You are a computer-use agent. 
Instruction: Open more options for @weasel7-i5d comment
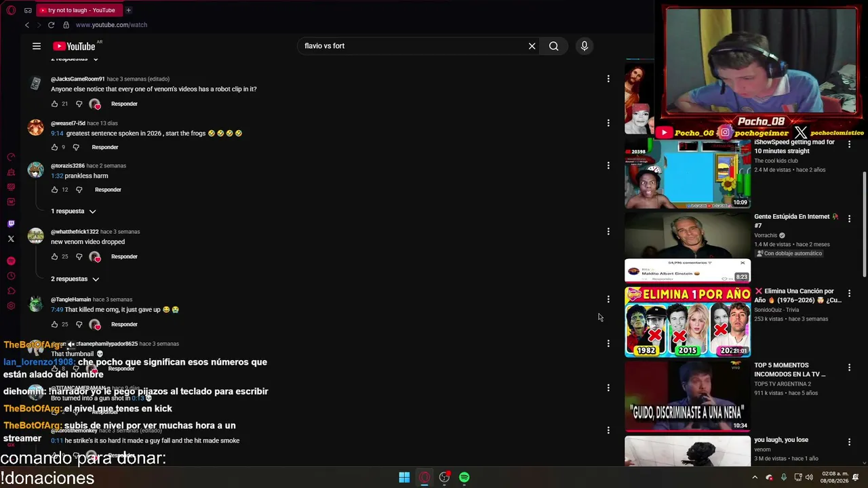tap(608, 123)
